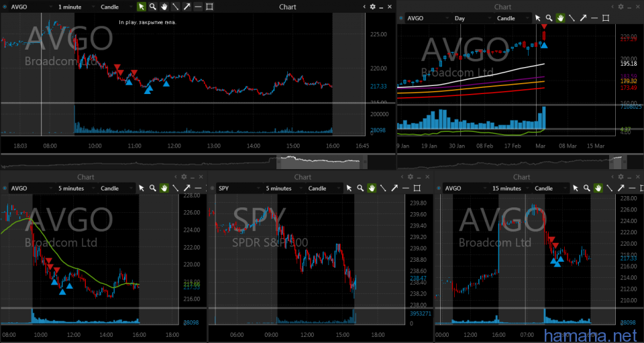Choose hand pan tool in 15 minutes chart
The image size is (644, 343).
(598, 188)
